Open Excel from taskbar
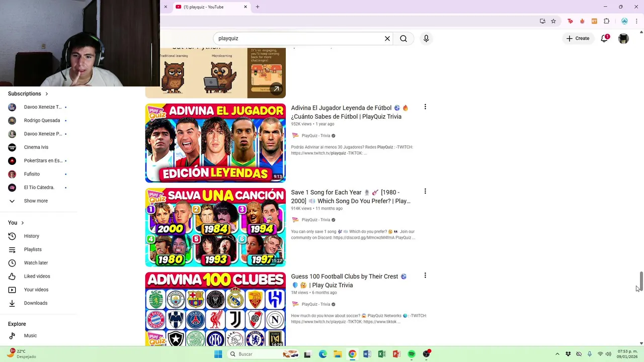644x362 pixels. pos(382,354)
